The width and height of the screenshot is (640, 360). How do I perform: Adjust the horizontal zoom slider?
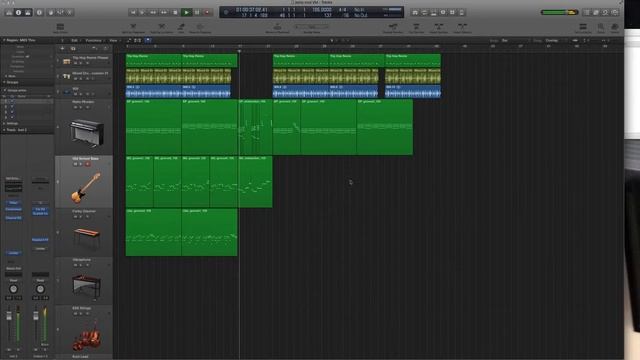(x=606, y=40)
